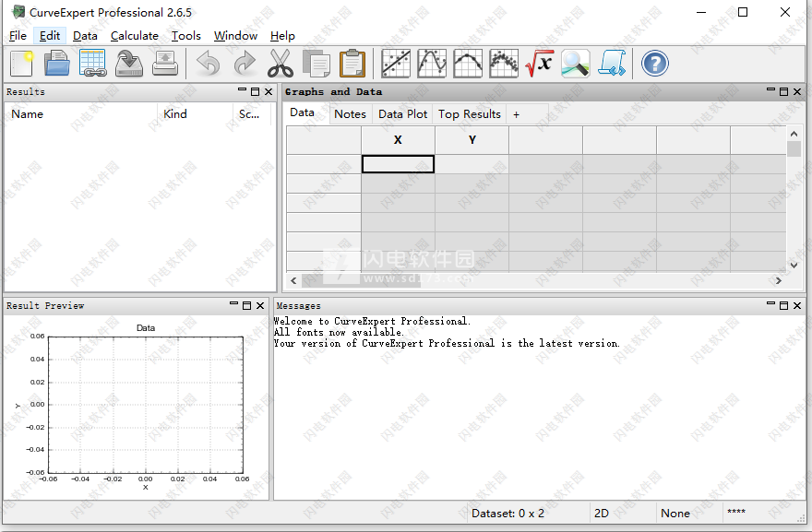Image resolution: width=812 pixels, height=532 pixels.
Task: Click the wavy curve fit icon
Action: tap(432, 64)
